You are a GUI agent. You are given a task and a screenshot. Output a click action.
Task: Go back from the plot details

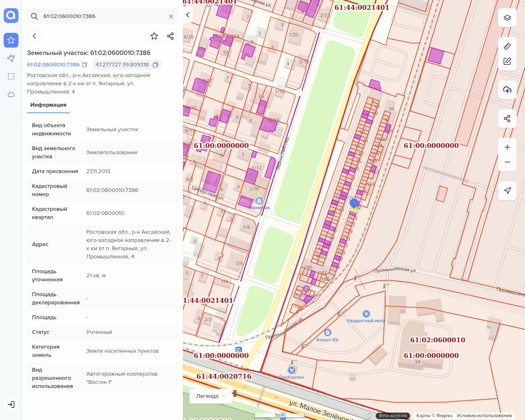[34, 36]
